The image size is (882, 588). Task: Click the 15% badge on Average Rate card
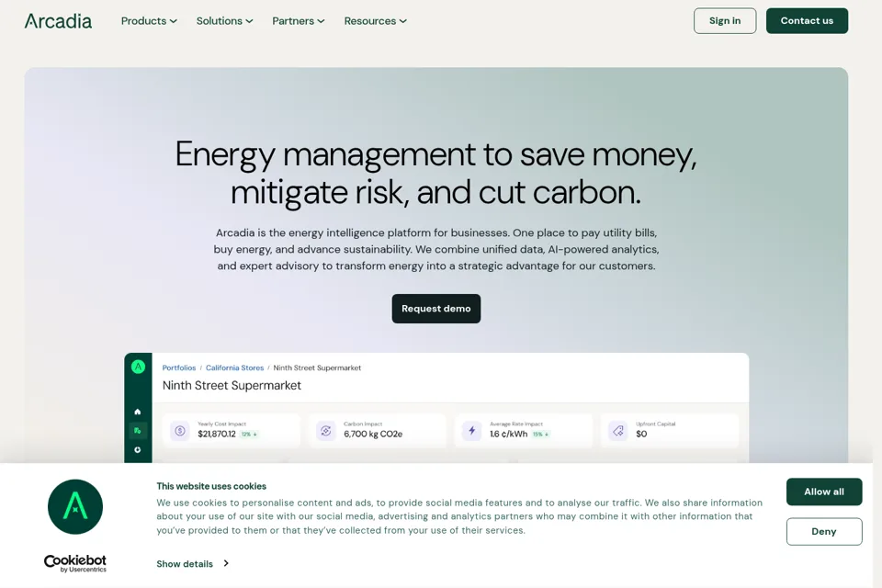pos(540,434)
